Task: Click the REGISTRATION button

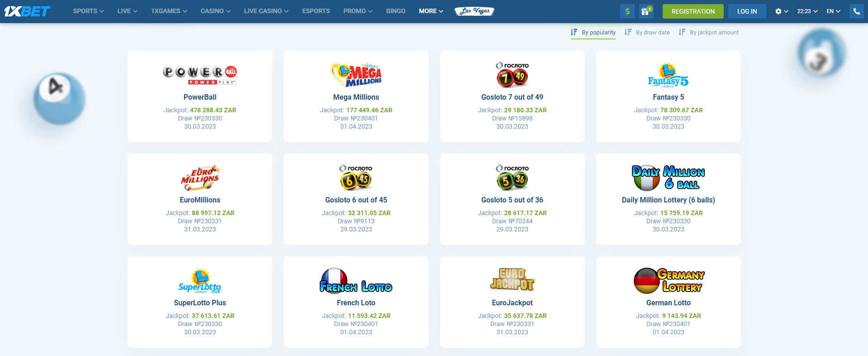Action: (x=693, y=11)
